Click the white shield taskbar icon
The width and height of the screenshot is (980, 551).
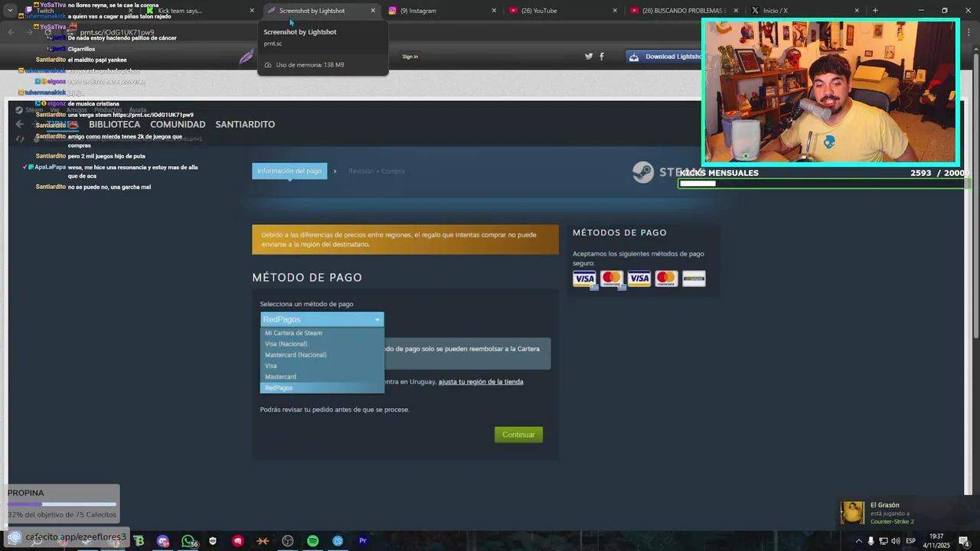tap(213, 541)
